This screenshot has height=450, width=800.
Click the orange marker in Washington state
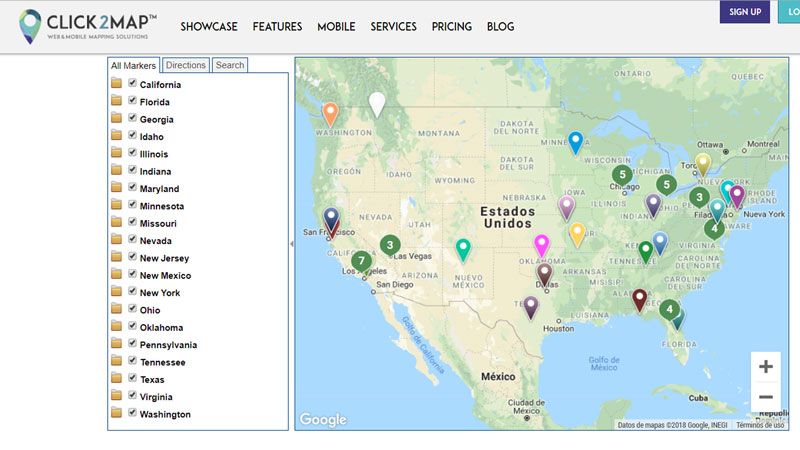330,114
